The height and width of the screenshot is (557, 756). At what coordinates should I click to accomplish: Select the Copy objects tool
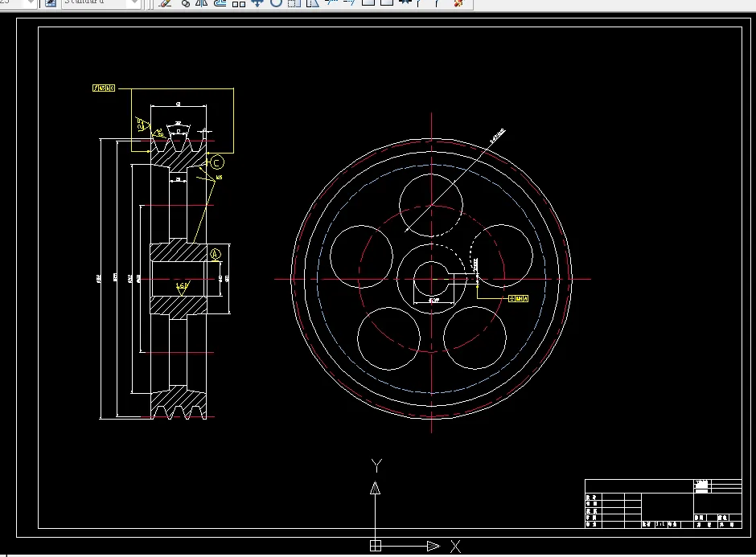tap(185, 3)
